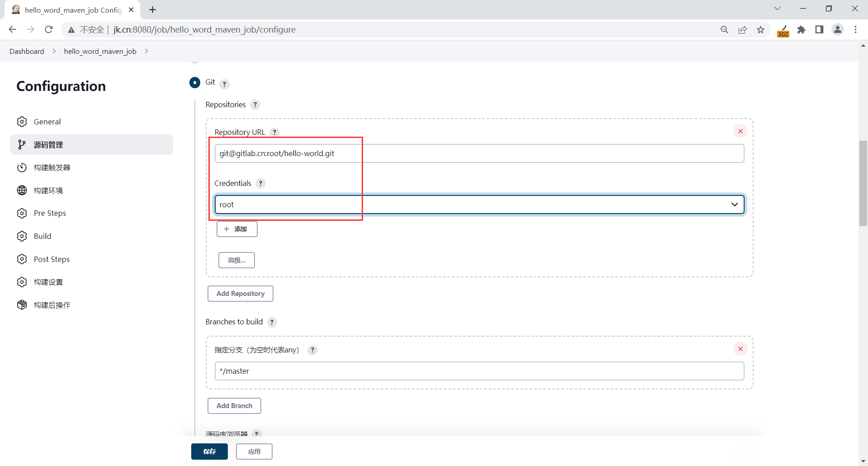
Task: Show help for Branches to build
Action: (x=272, y=322)
